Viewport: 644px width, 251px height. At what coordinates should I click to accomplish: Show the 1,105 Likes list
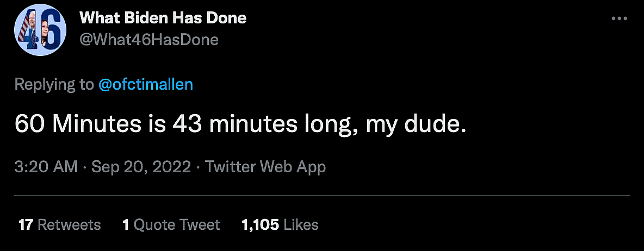pyautogui.click(x=280, y=224)
